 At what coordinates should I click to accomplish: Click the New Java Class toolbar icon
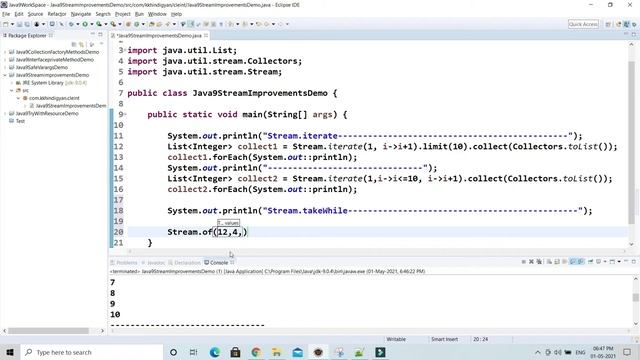pos(137,24)
